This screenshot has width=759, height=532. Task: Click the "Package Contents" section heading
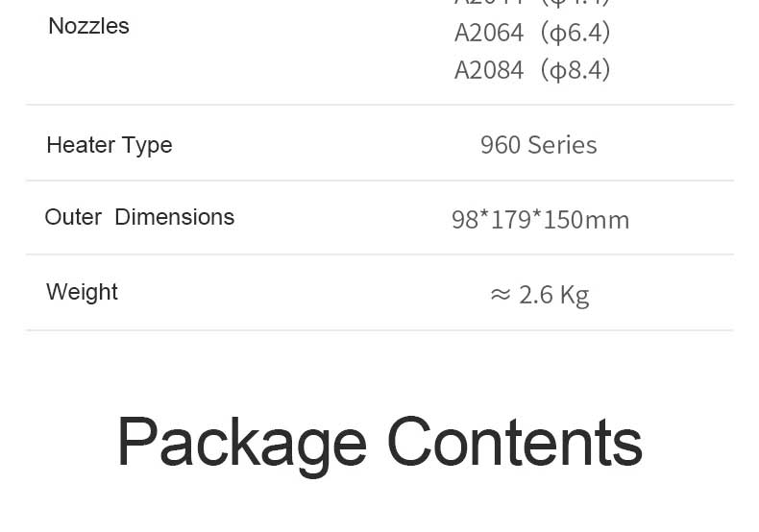(x=379, y=443)
